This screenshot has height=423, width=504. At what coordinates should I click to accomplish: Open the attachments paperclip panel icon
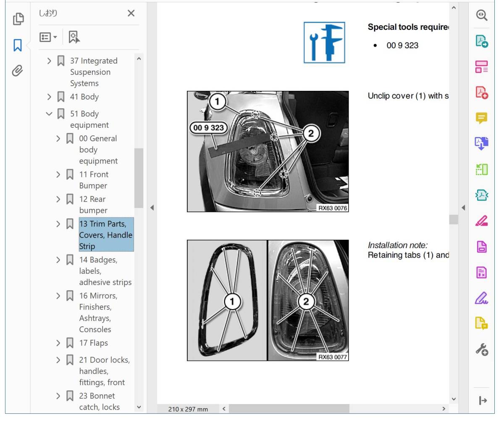coord(17,71)
